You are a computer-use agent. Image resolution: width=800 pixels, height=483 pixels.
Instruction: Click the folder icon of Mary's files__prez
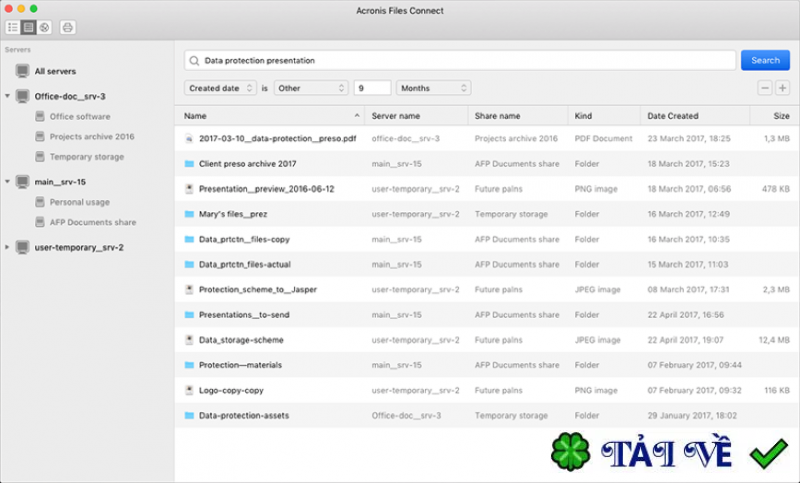(x=189, y=214)
